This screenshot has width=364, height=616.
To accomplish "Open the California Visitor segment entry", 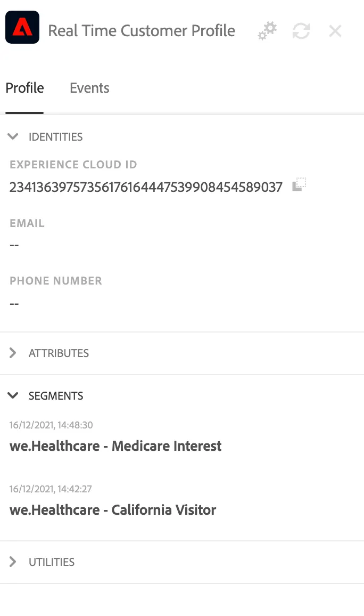I will [x=113, y=510].
